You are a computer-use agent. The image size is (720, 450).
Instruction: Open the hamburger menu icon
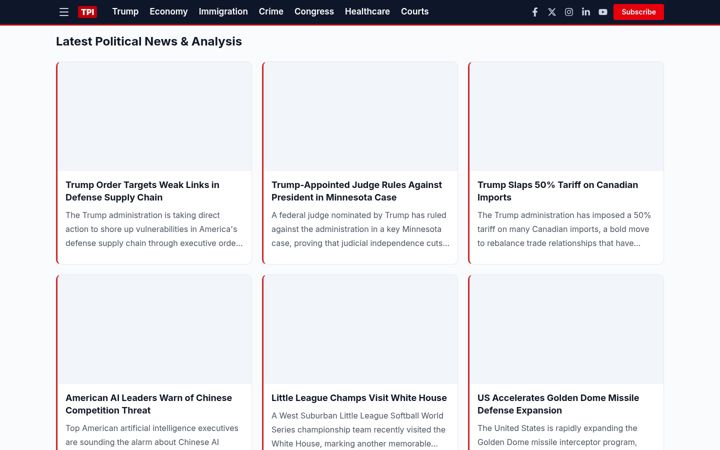coord(64,12)
